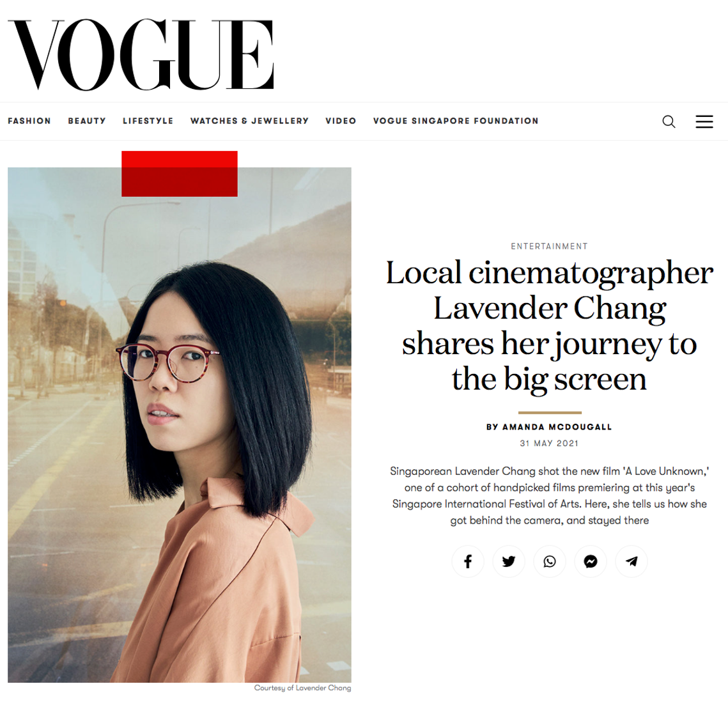Open the Fashion menu

click(x=29, y=121)
